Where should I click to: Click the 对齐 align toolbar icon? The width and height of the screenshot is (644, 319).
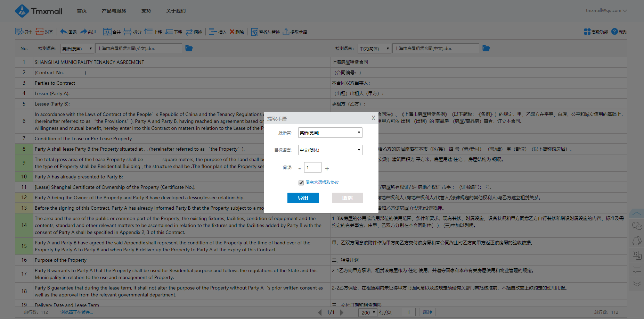tap(44, 32)
